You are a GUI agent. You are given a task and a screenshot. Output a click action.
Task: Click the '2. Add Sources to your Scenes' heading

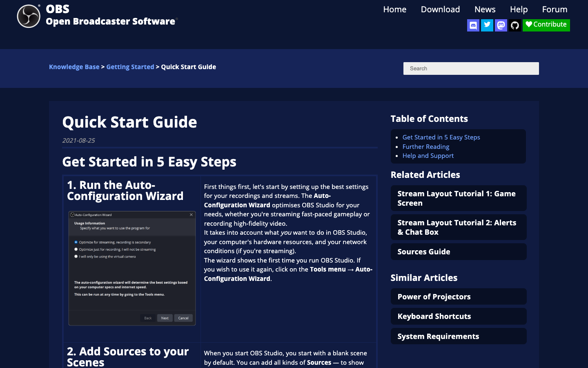point(128,357)
